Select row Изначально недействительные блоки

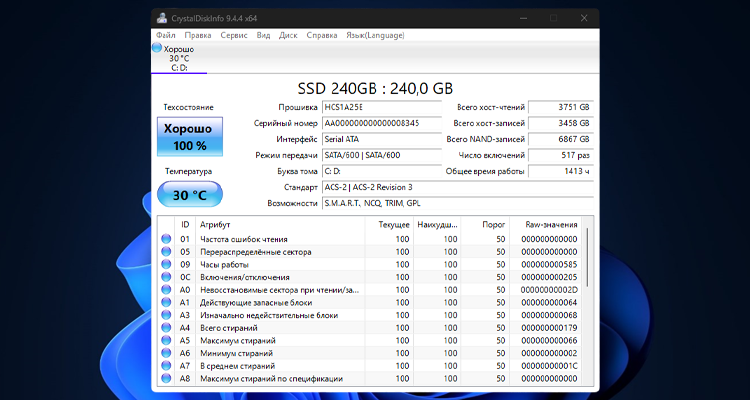click(x=370, y=315)
